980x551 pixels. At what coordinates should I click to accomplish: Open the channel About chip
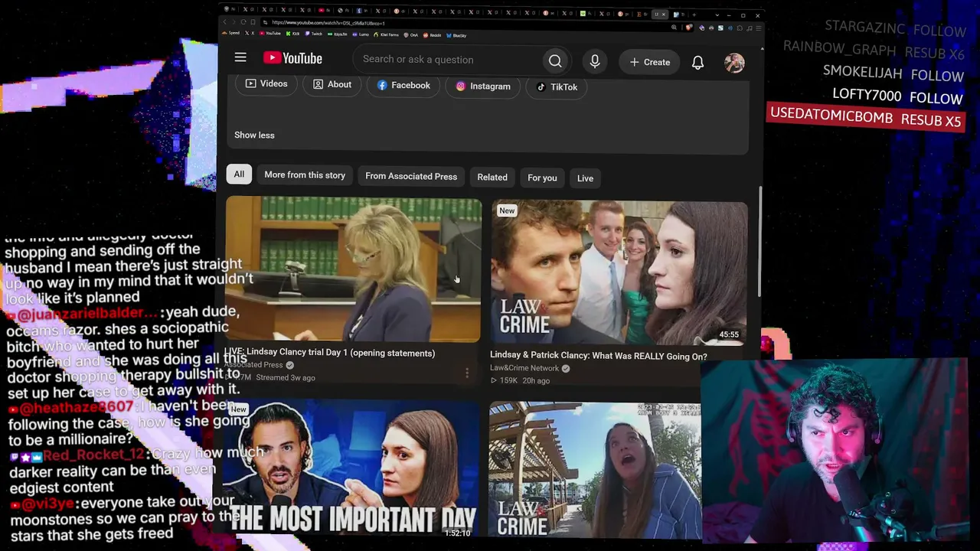click(332, 84)
